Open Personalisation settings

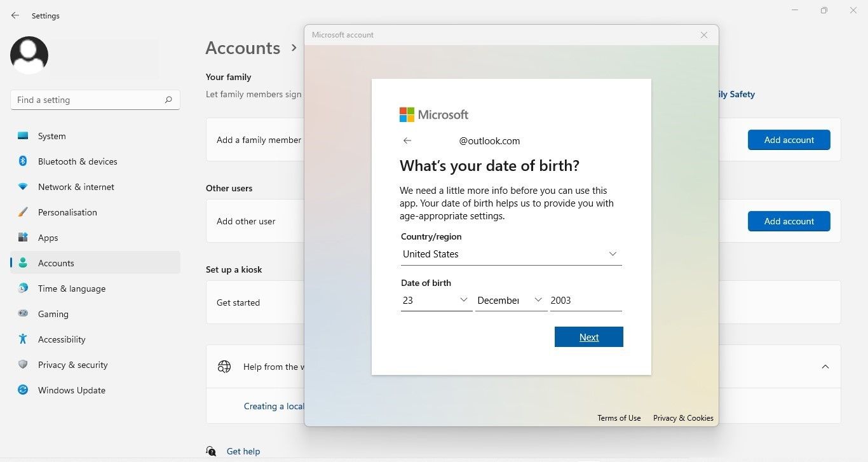(95, 212)
